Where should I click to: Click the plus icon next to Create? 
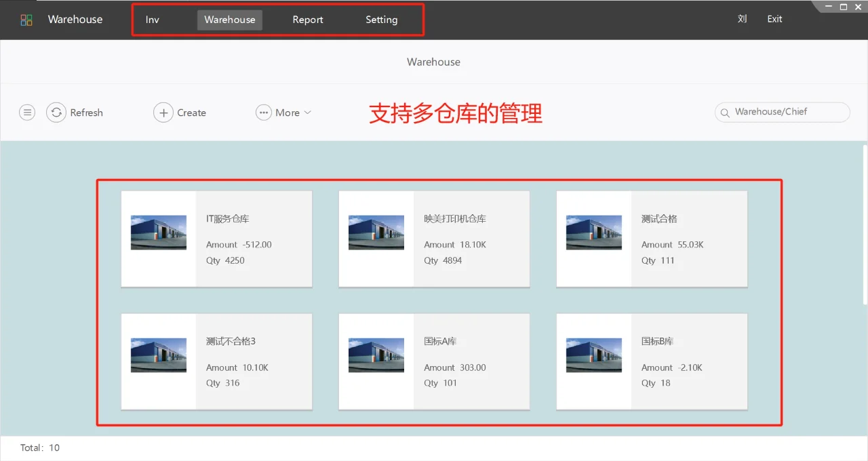pos(163,112)
